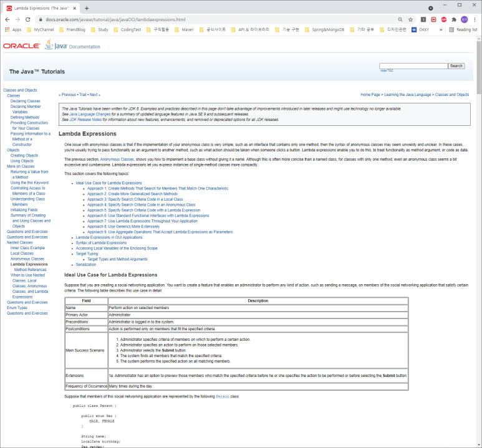Click the address bar URL

point(115,19)
